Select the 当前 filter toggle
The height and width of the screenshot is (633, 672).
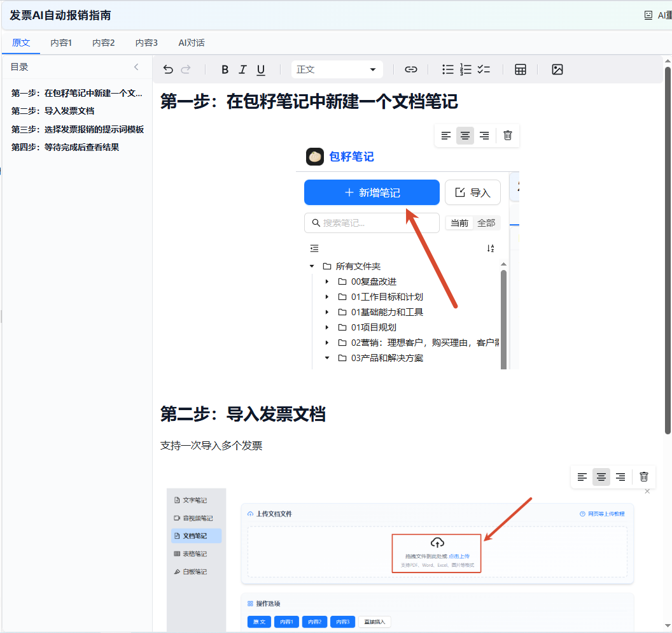(459, 223)
